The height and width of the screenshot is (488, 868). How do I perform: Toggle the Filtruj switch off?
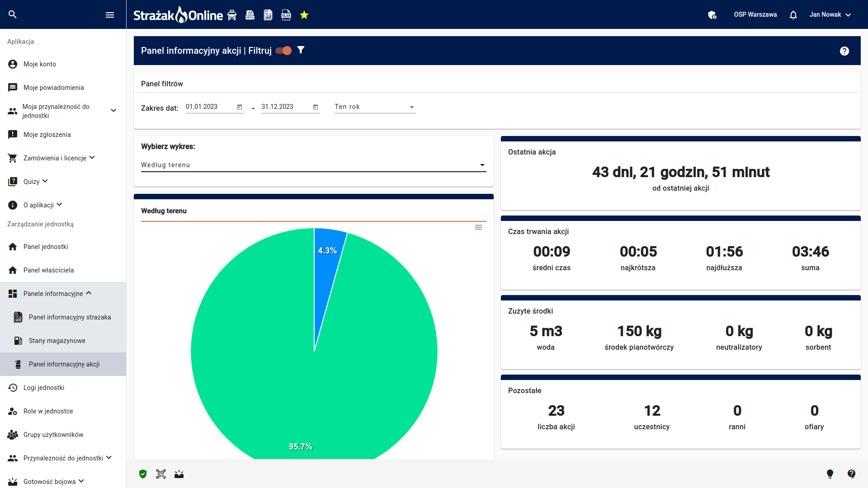pos(284,51)
